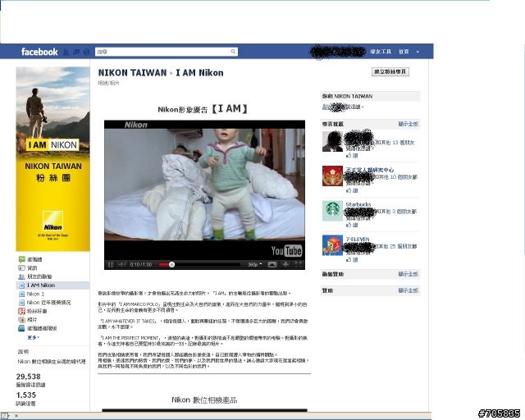The height and width of the screenshot is (420, 525).
Task: Pause the YouTube video
Action: (x=110, y=265)
